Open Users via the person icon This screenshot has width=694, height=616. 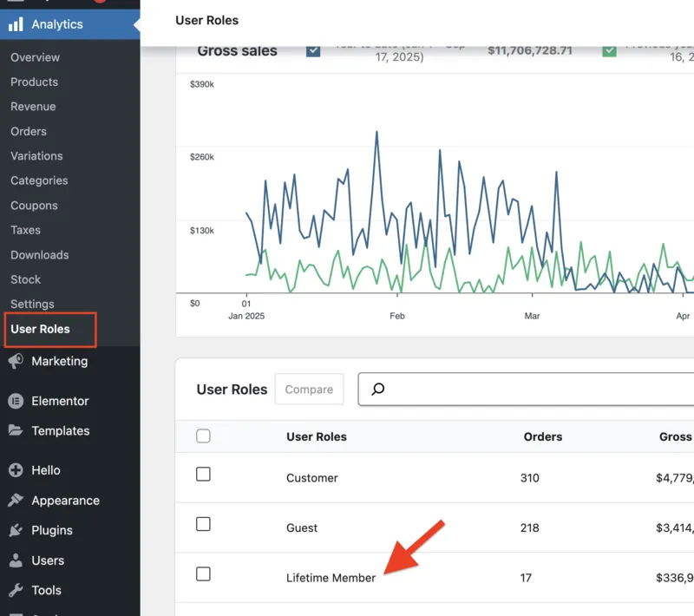click(16, 560)
